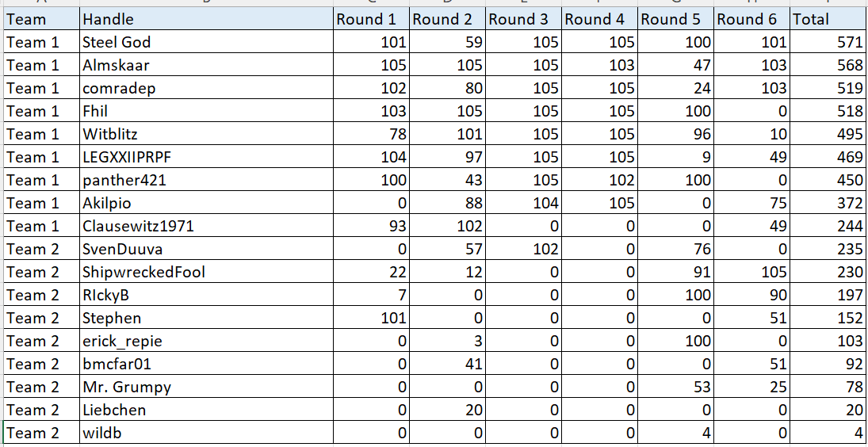Select the Team column header cell
868x447 pixels.
coord(41,19)
